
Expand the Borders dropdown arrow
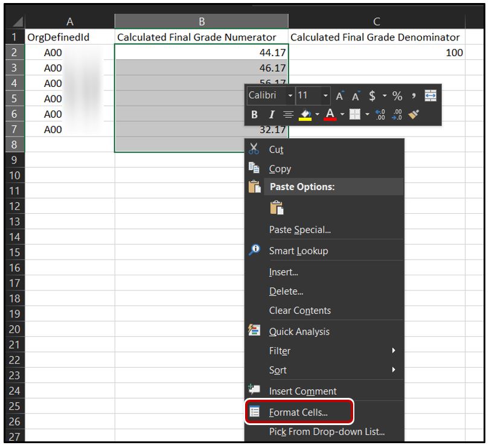[368, 114]
